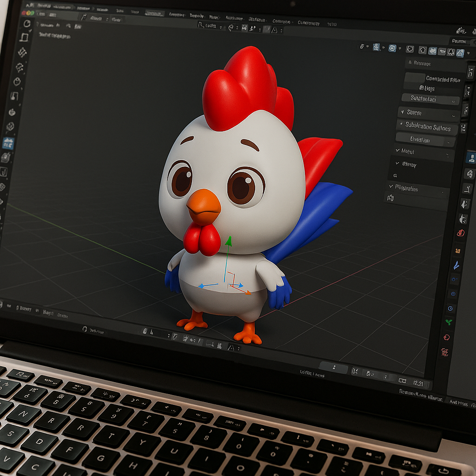Select the highlighted tab in the top menu bar
Image resolution: width=476 pixels, height=476 pixels.
[154, 13]
